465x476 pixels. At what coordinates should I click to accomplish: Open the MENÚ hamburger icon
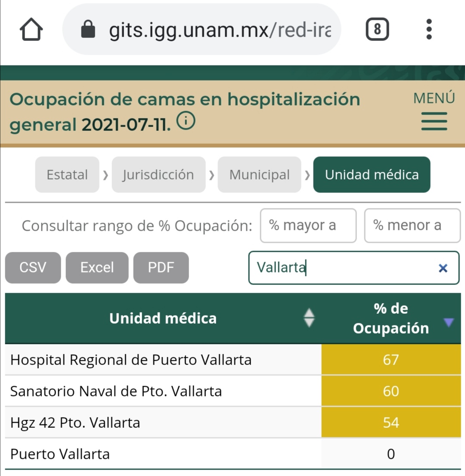click(x=434, y=121)
